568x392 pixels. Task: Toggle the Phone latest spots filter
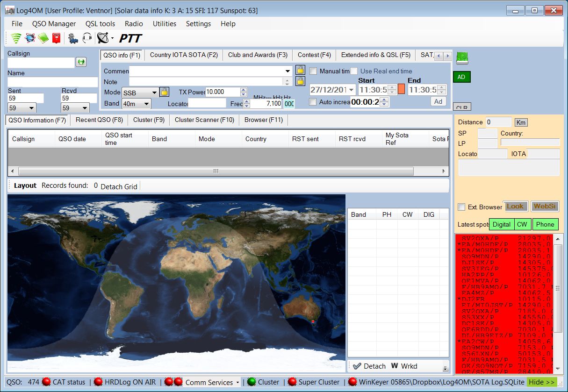pos(545,224)
